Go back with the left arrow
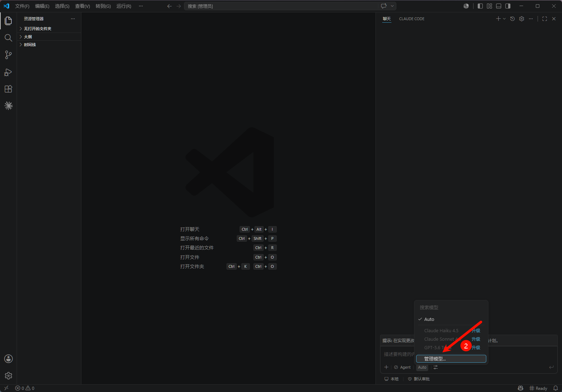The image size is (562, 392). pyautogui.click(x=170, y=6)
